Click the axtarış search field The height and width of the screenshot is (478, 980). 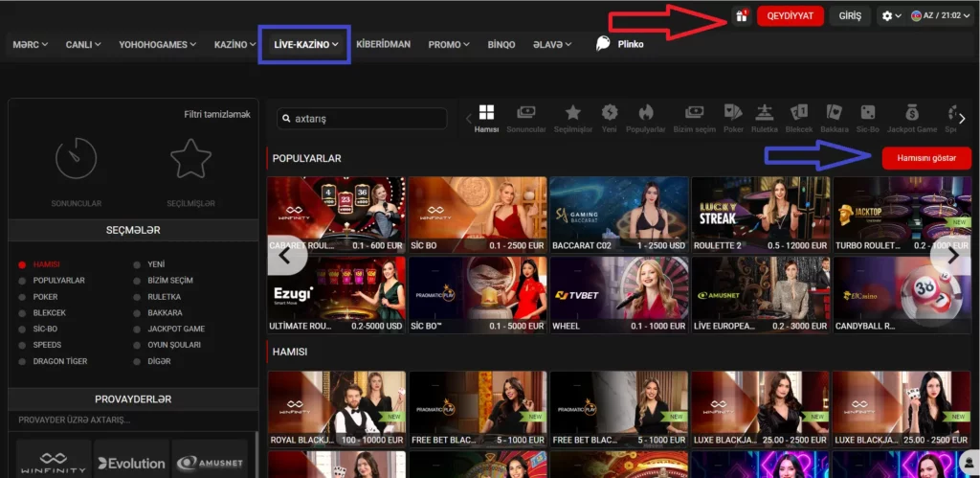(362, 118)
